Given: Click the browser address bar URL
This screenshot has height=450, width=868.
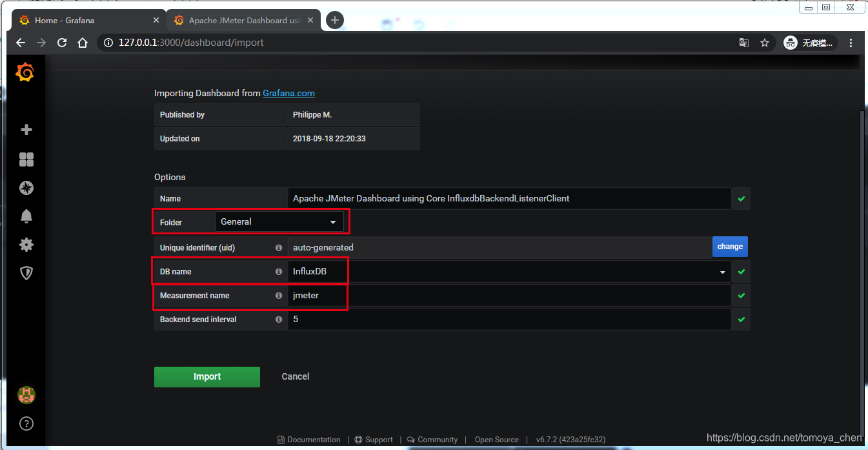Looking at the screenshot, I should [x=191, y=43].
